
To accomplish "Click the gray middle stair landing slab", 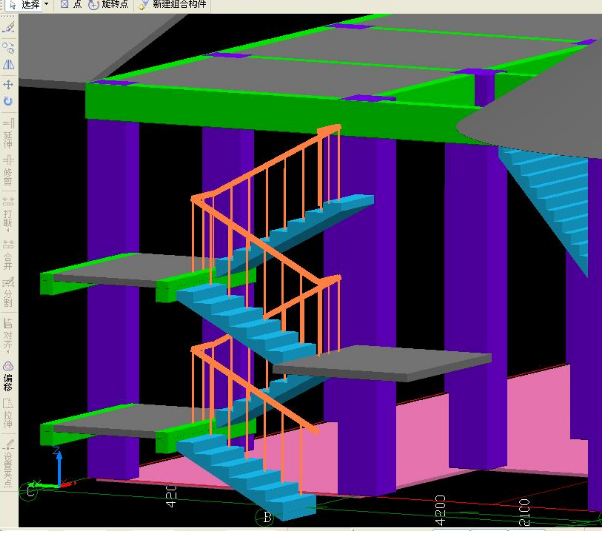I will pyautogui.click(x=382, y=363).
